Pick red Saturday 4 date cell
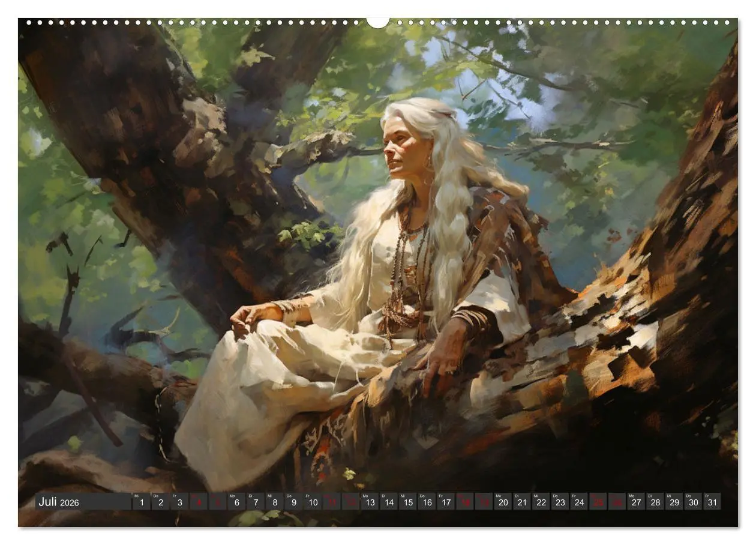The height and width of the screenshot is (545, 756). pyautogui.click(x=199, y=502)
